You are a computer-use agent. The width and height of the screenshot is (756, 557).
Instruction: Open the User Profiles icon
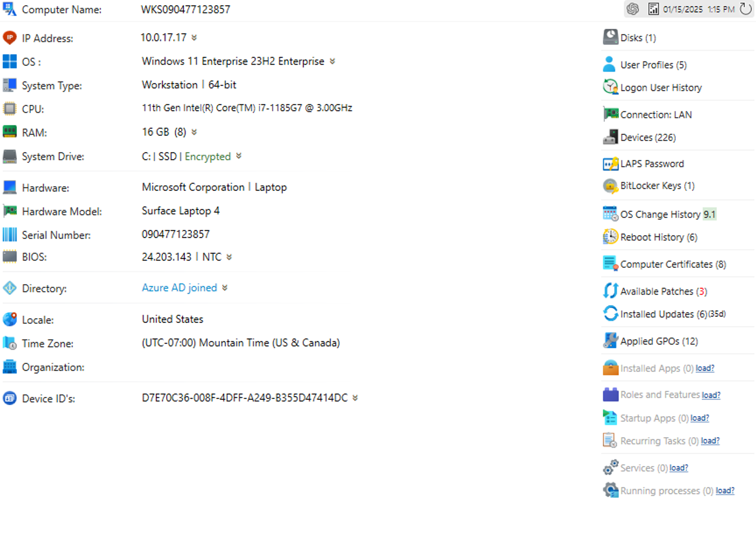pos(609,64)
